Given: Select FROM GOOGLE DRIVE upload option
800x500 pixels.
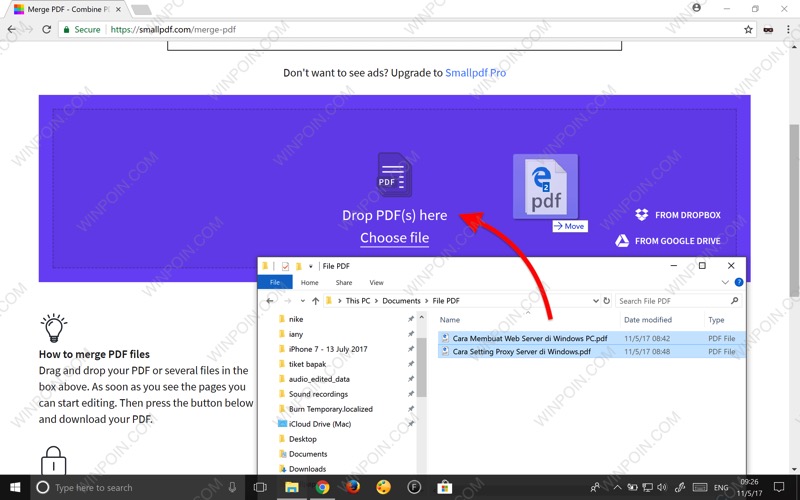Looking at the screenshot, I should pyautogui.click(x=668, y=241).
